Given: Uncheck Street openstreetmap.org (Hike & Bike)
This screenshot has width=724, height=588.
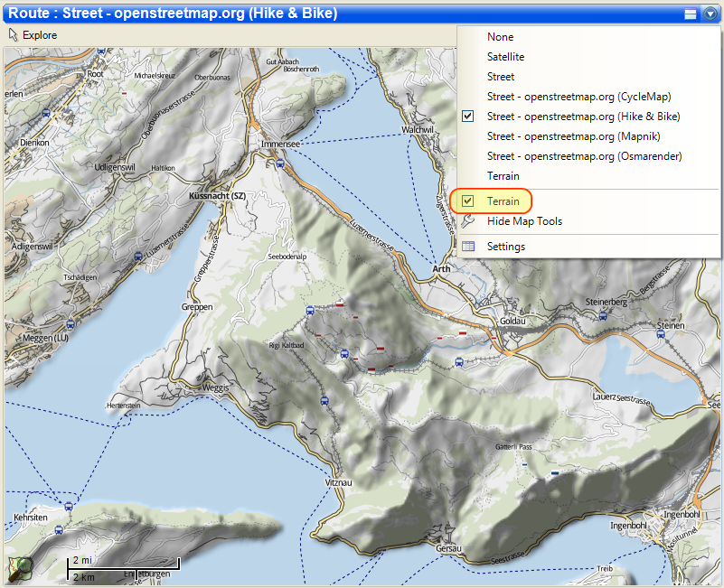Looking at the screenshot, I should click(584, 117).
